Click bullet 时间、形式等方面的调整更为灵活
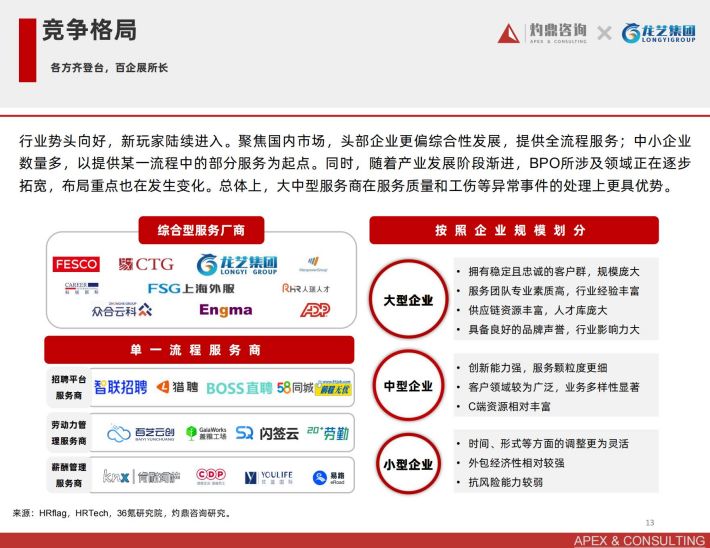710x548 pixels. tap(548, 443)
